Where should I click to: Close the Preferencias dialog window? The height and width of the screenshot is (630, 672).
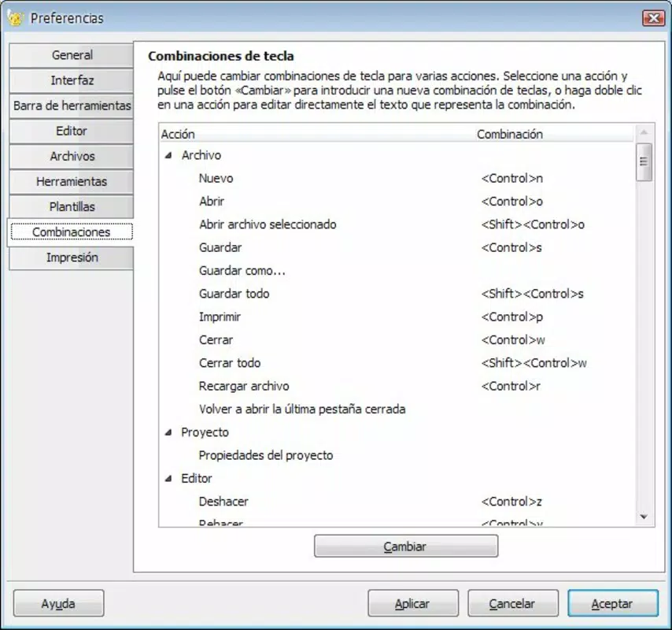pos(653,18)
